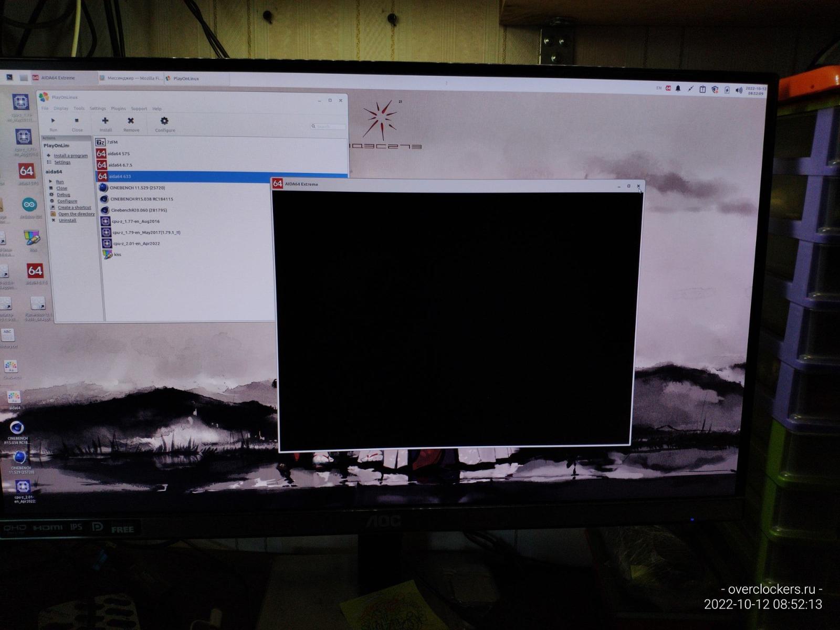Click the 'Create a shortcut' link
The width and height of the screenshot is (840, 630).
[75, 207]
